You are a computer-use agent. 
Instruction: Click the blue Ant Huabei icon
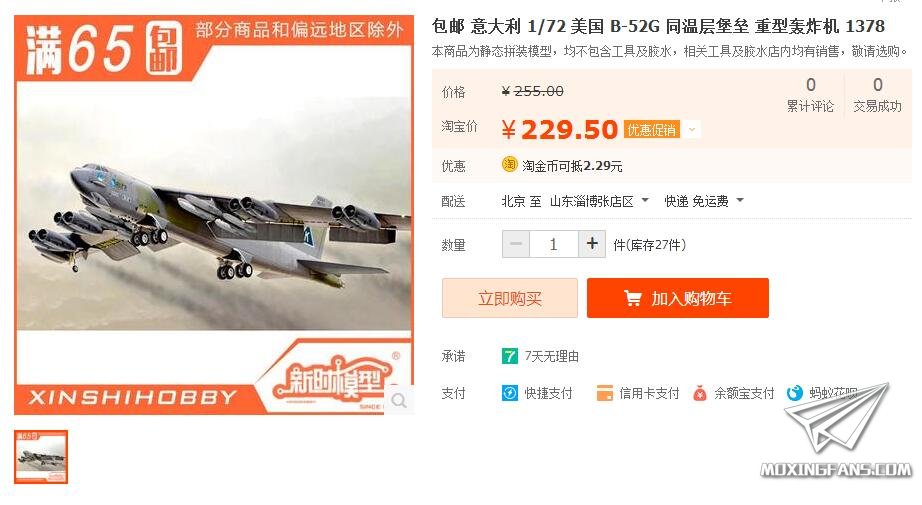click(794, 393)
